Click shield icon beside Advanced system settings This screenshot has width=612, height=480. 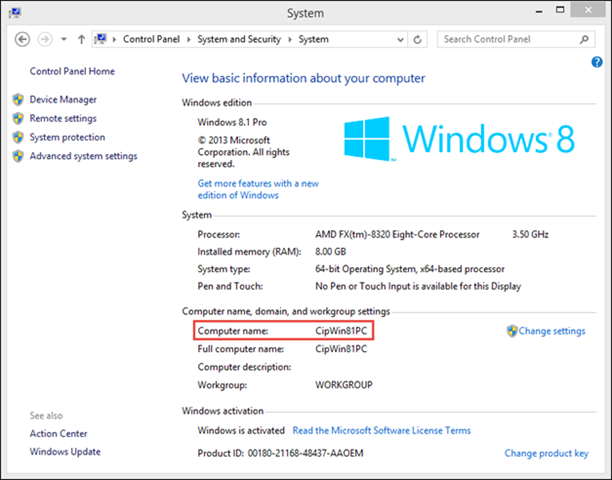(18, 156)
